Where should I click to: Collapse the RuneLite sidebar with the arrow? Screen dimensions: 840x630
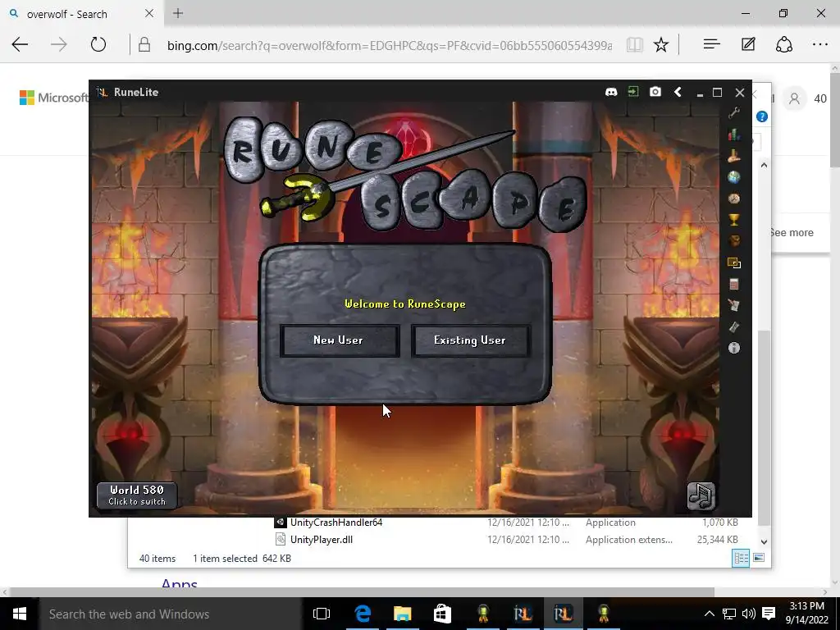pos(678,92)
